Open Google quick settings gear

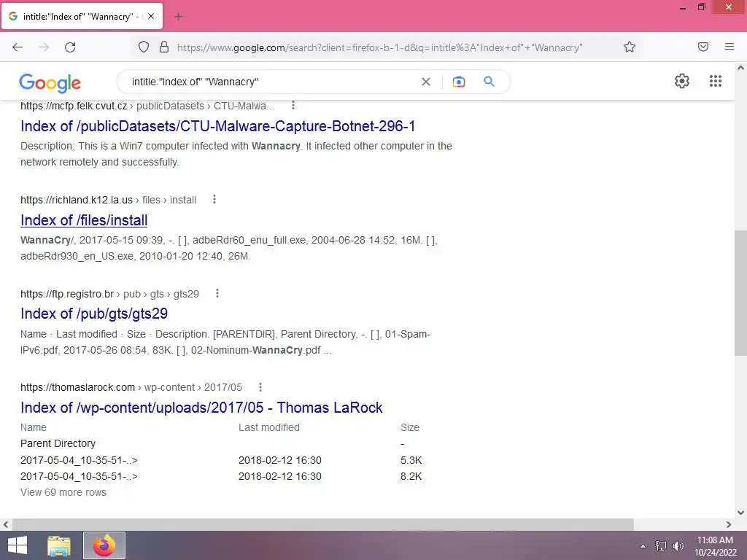[682, 81]
